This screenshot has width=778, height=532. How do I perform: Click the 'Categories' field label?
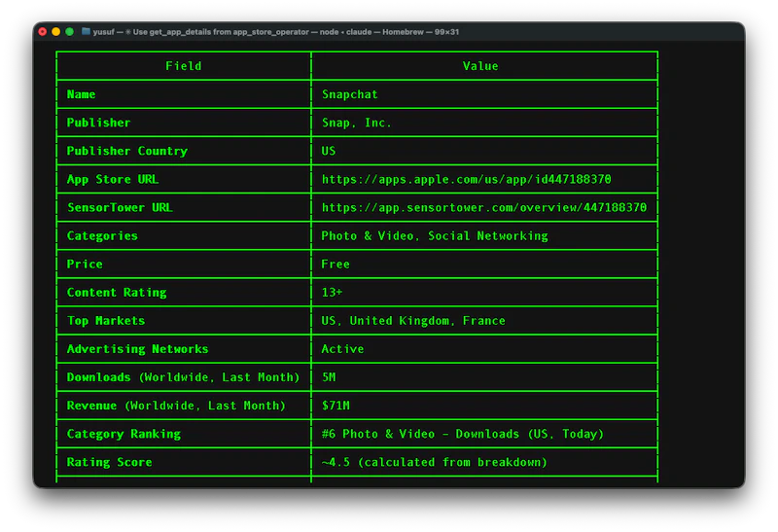click(x=102, y=235)
